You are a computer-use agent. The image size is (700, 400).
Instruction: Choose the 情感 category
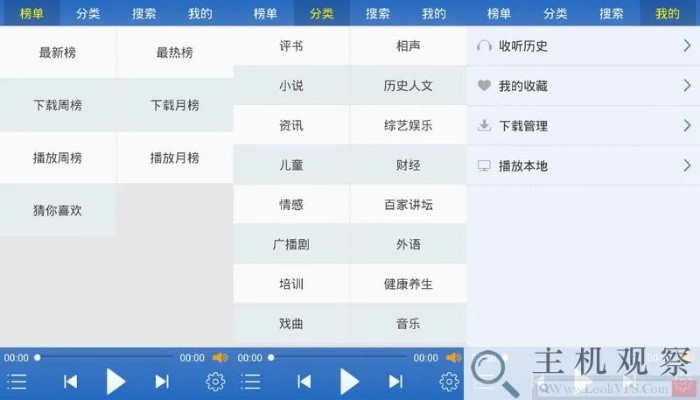[291, 204]
